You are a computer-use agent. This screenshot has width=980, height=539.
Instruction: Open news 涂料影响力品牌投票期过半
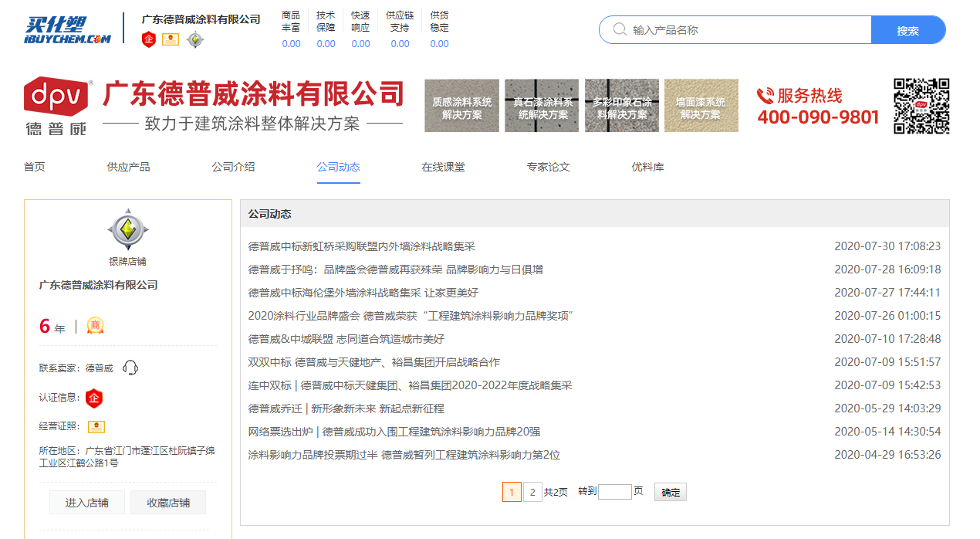tap(404, 455)
